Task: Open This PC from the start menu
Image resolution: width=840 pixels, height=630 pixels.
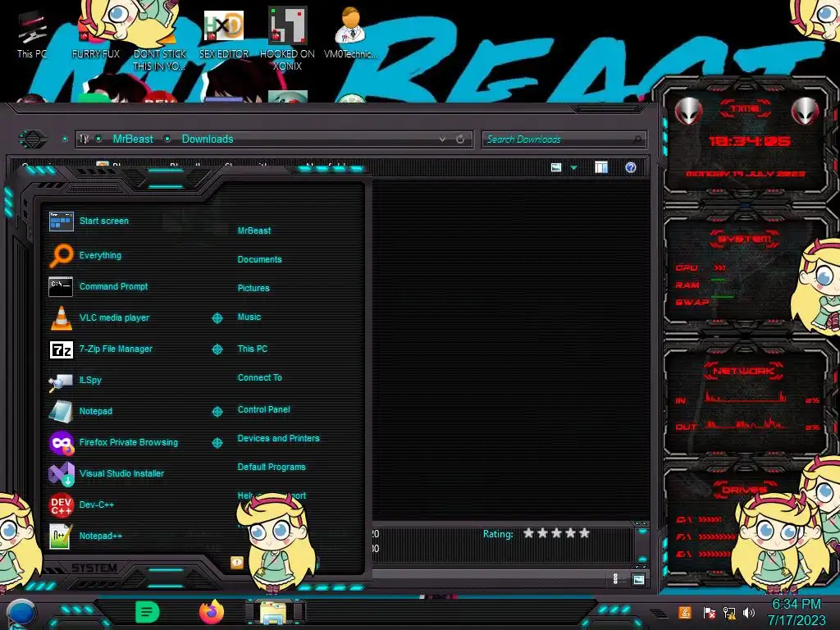Action: pyautogui.click(x=253, y=349)
